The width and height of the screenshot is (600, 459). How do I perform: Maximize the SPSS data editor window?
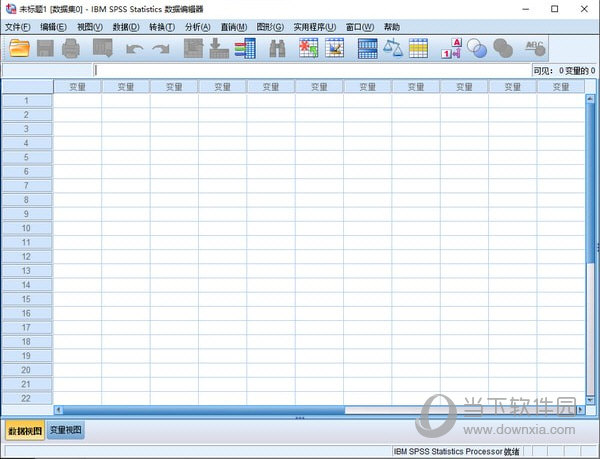tap(554, 9)
